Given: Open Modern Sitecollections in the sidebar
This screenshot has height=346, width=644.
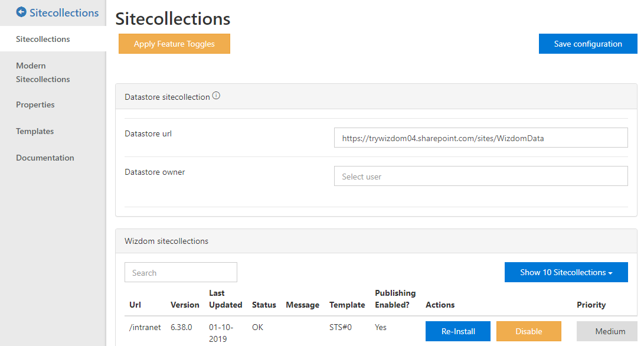Looking at the screenshot, I should pos(43,72).
